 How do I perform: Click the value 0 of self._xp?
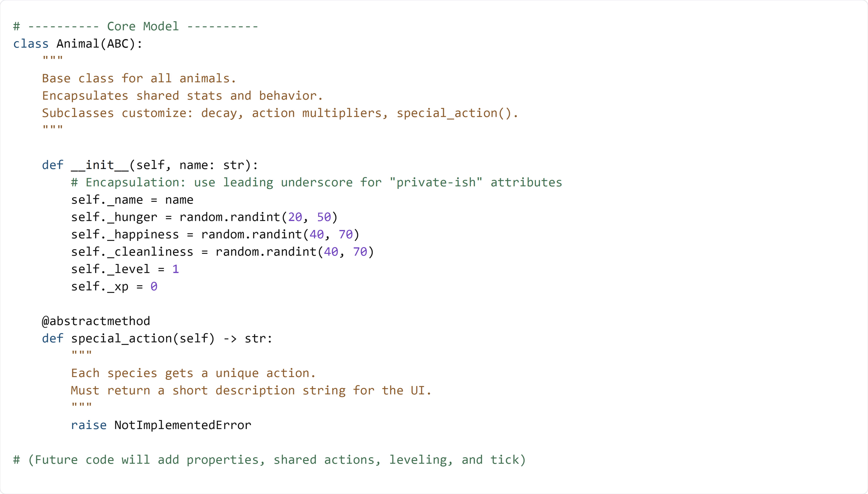point(154,287)
